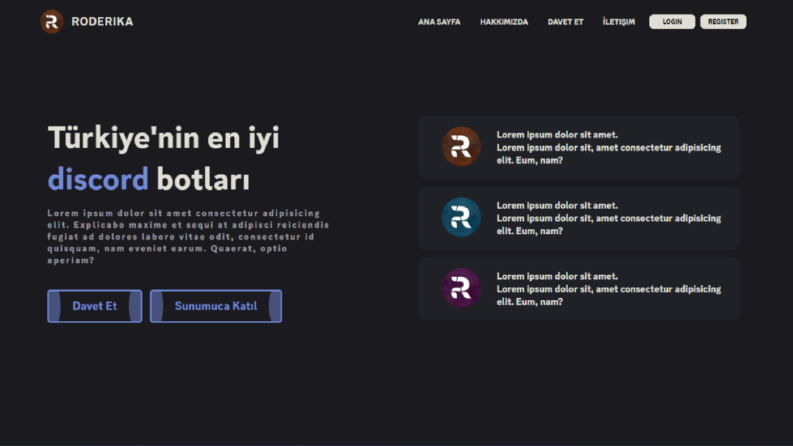Click the RODERIKA brand name text
The height and width of the screenshot is (446, 793).
coord(102,22)
